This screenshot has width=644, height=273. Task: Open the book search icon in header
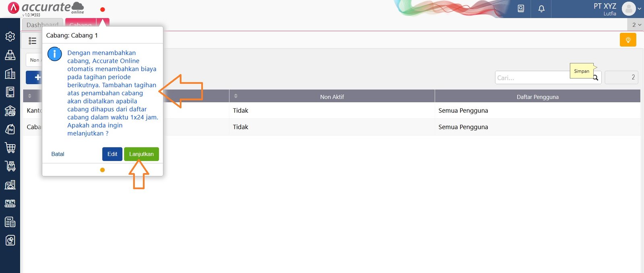pyautogui.click(x=521, y=8)
